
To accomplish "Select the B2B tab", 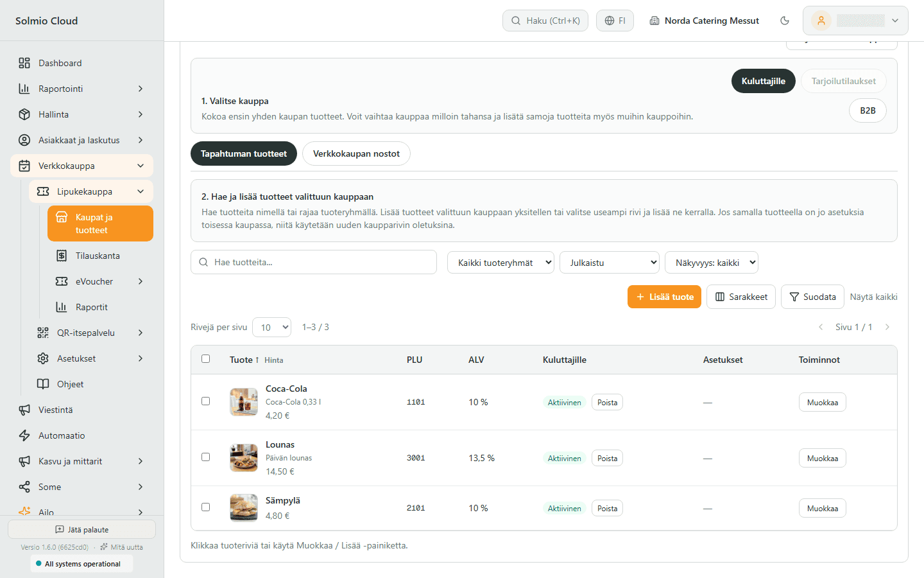I will point(868,110).
